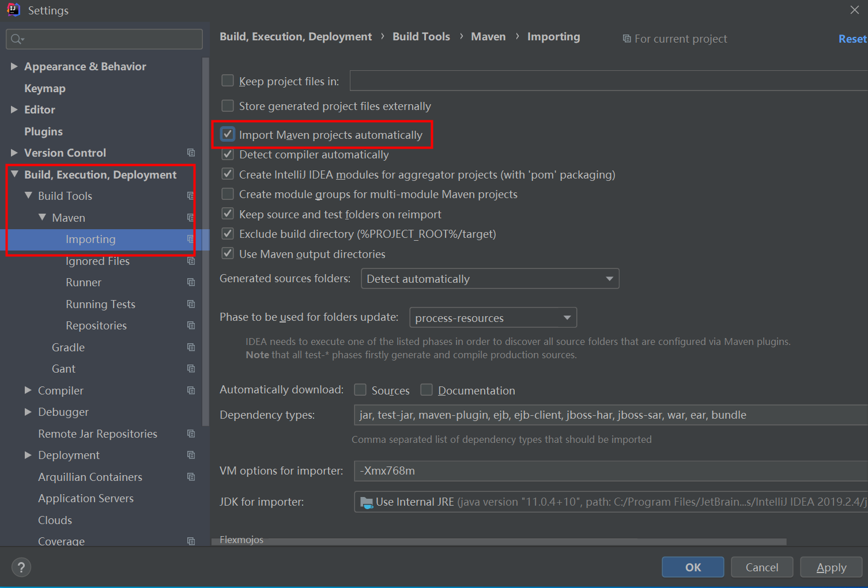
Task: Enable Create module groups for multi-module projects
Action: coord(228,194)
